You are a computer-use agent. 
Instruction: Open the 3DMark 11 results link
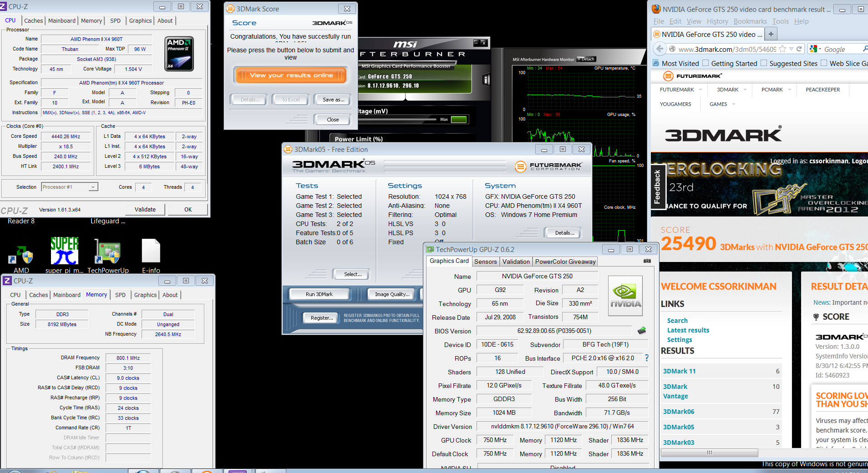[x=679, y=371]
